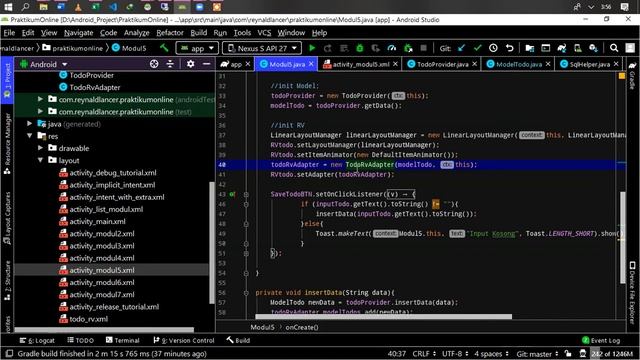Image resolution: width=640 pixels, height=360 pixels.
Task: Expand the androidTest package node
Action: 40,99
